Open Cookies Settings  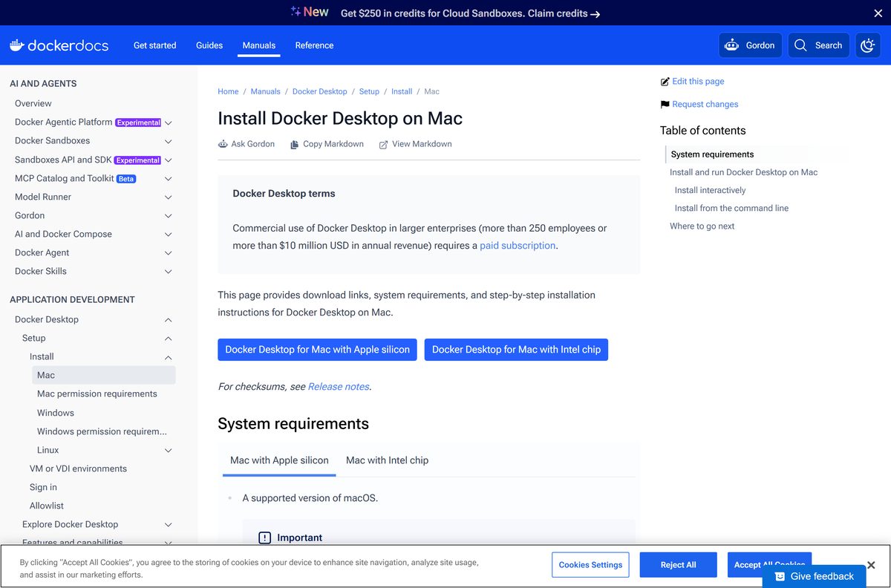click(590, 565)
